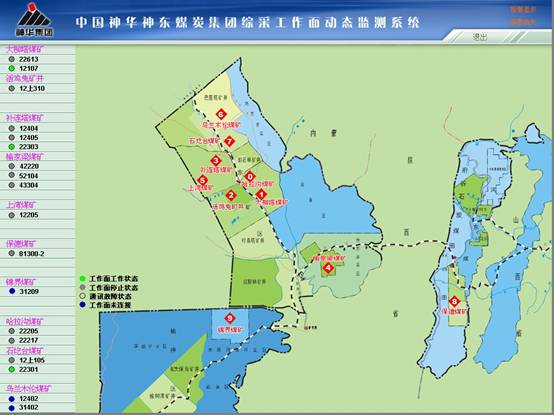Click the Shenhua Group logo
Viewport: 554px width, 415px height.
[x=34, y=19]
